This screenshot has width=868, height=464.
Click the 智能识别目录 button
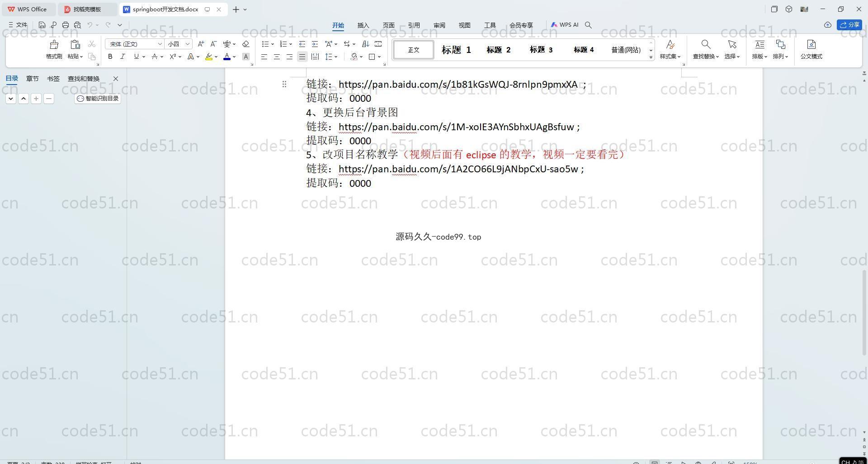[98, 99]
